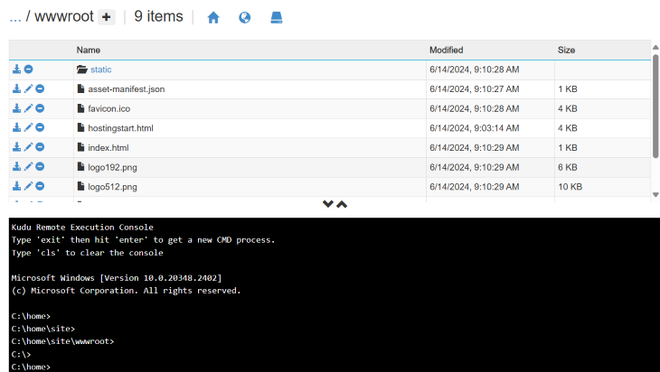Click the scrollbar up arrow of file list
660x372 pixels.
tap(655, 48)
